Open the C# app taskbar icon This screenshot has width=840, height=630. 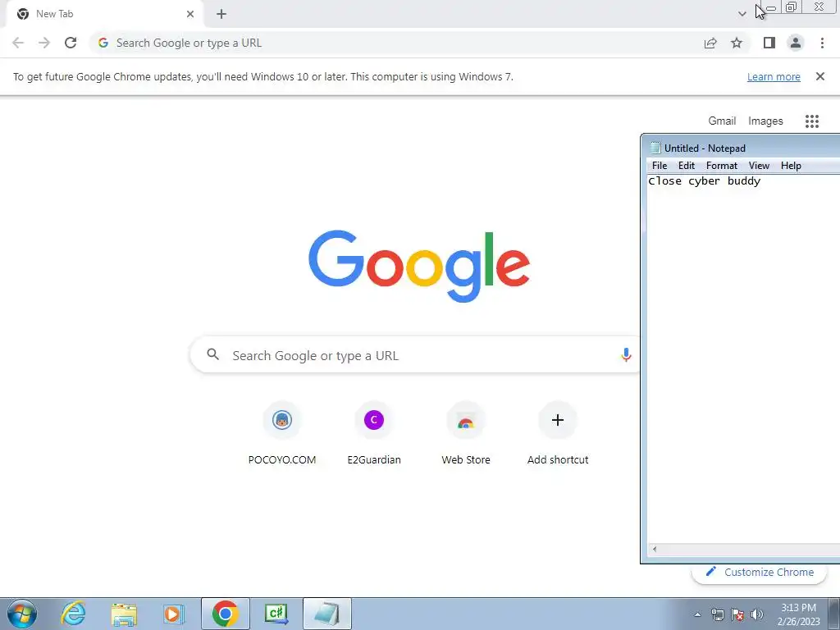pyautogui.click(x=276, y=614)
